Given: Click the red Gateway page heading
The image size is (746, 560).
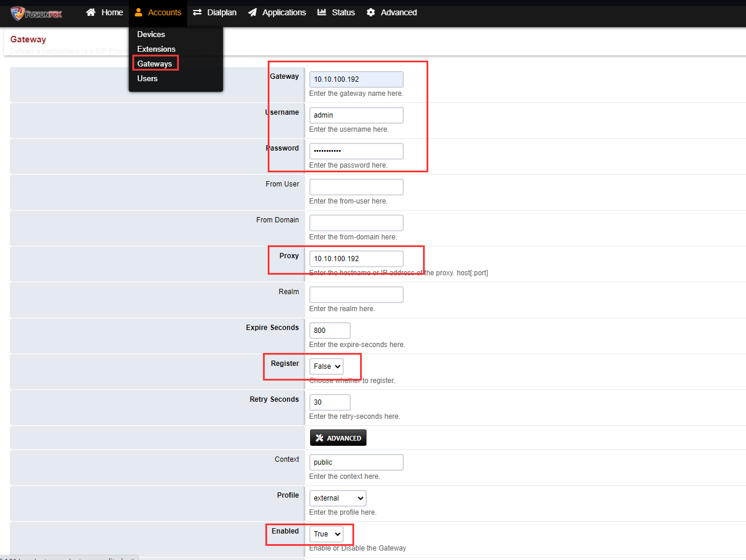Looking at the screenshot, I should [x=28, y=39].
